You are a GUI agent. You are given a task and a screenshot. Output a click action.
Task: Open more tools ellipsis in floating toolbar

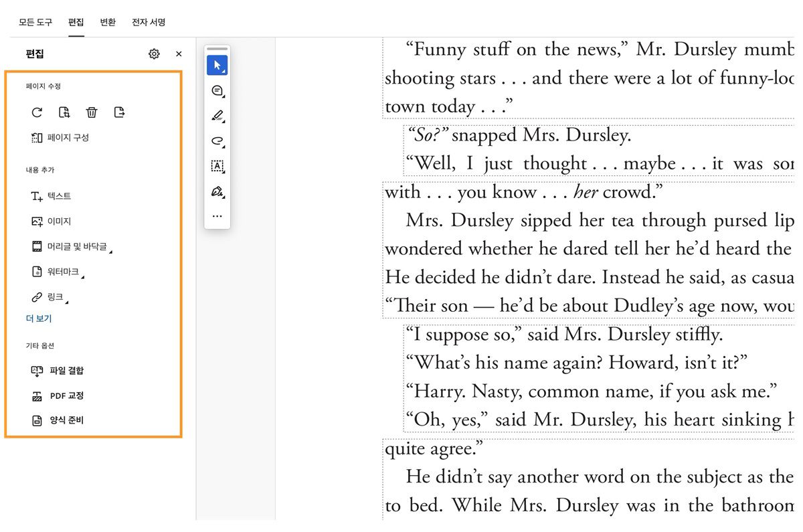coord(217,217)
